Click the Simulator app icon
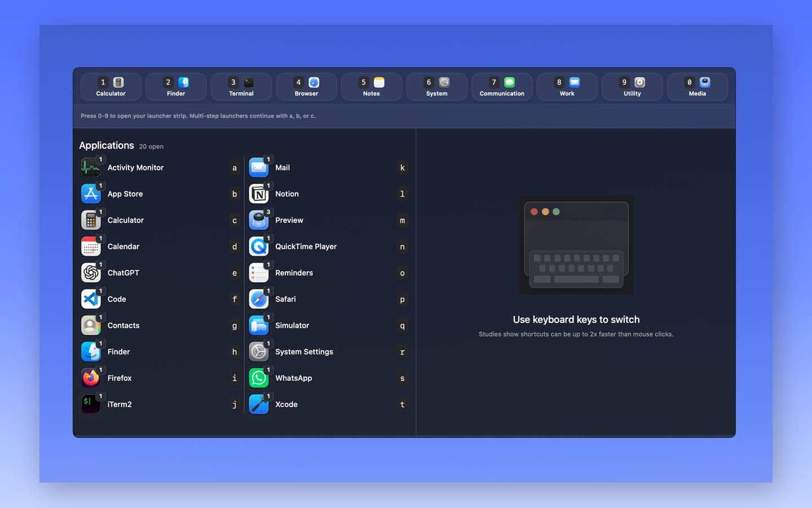The height and width of the screenshot is (508, 812). pos(259,326)
